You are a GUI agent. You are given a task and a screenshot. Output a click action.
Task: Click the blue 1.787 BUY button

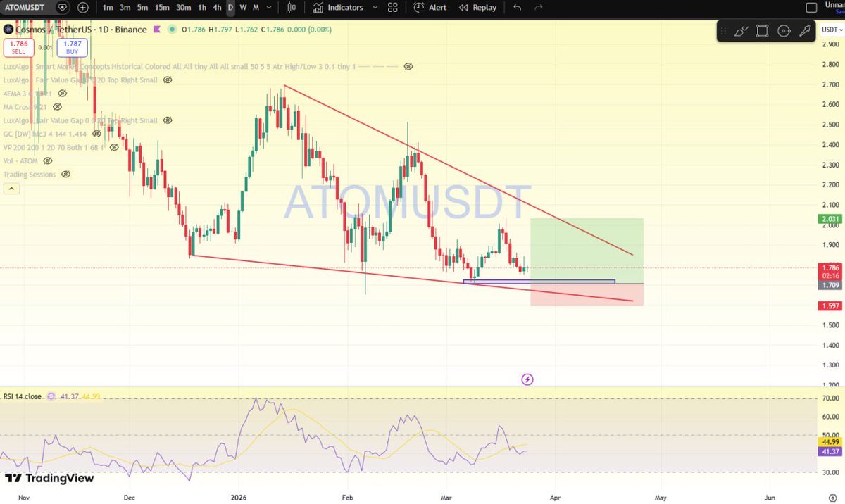pos(73,47)
